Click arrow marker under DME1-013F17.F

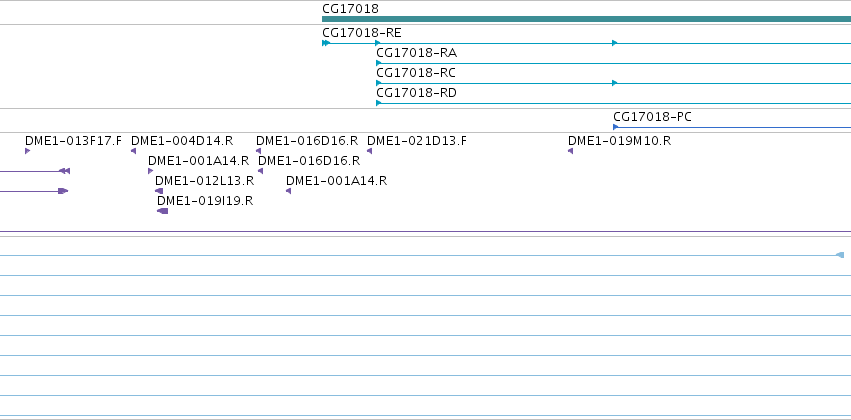click(27, 151)
